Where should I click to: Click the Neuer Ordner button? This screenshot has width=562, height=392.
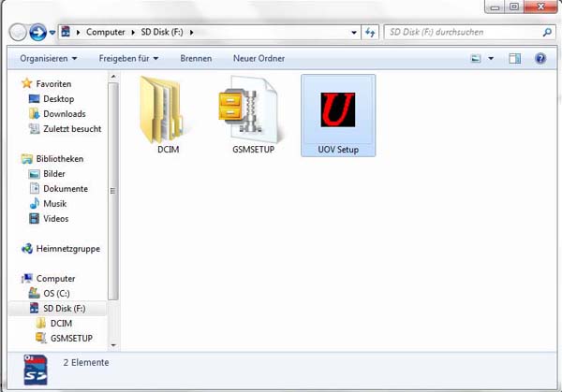pyautogui.click(x=257, y=58)
